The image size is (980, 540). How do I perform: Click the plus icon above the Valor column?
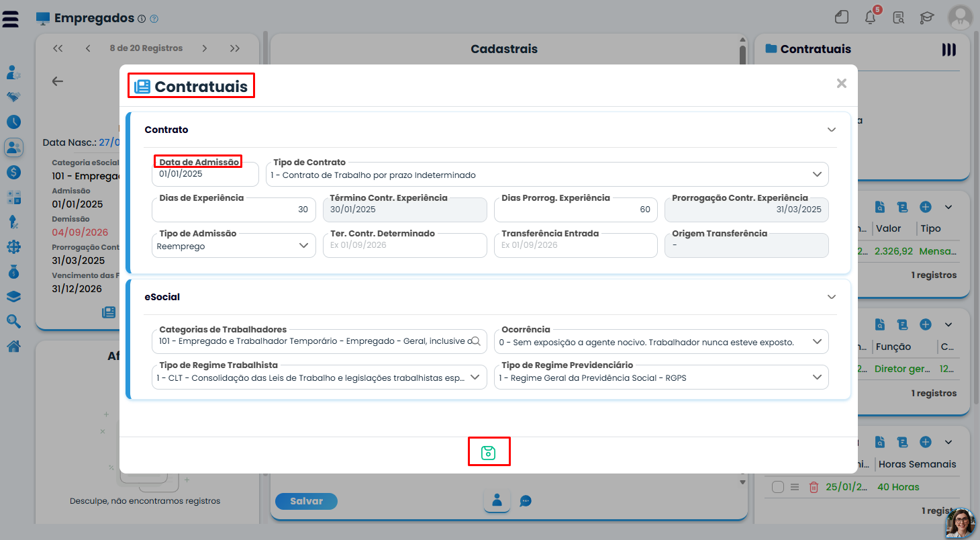[926, 206]
